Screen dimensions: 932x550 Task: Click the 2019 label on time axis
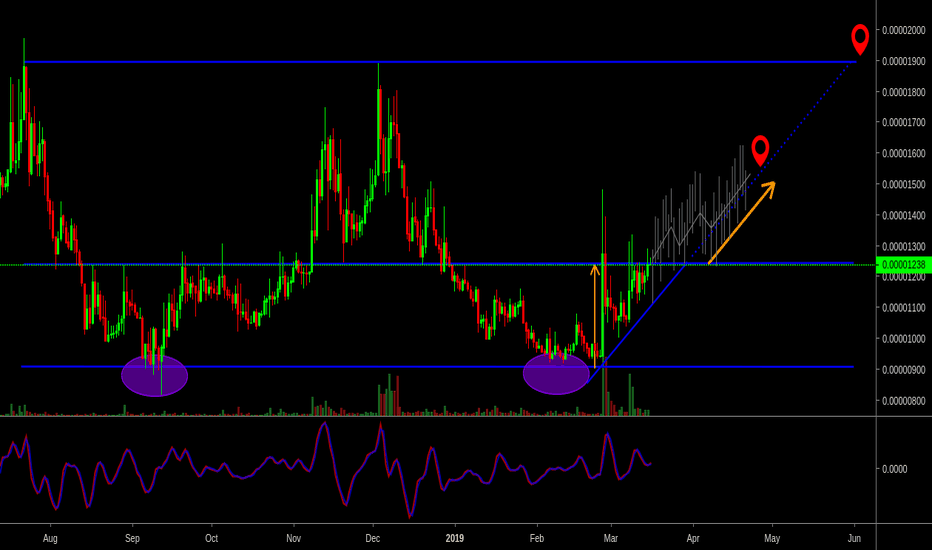tap(455, 538)
